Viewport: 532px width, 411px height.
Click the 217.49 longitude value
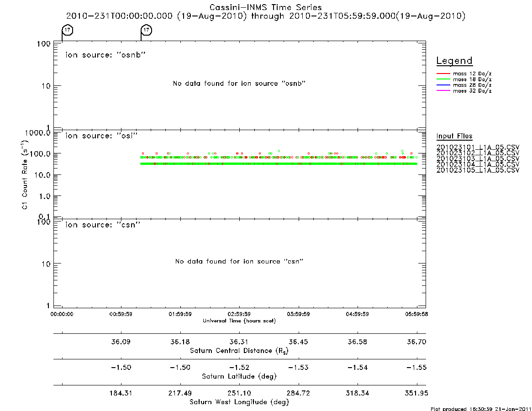tap(180, 393)
